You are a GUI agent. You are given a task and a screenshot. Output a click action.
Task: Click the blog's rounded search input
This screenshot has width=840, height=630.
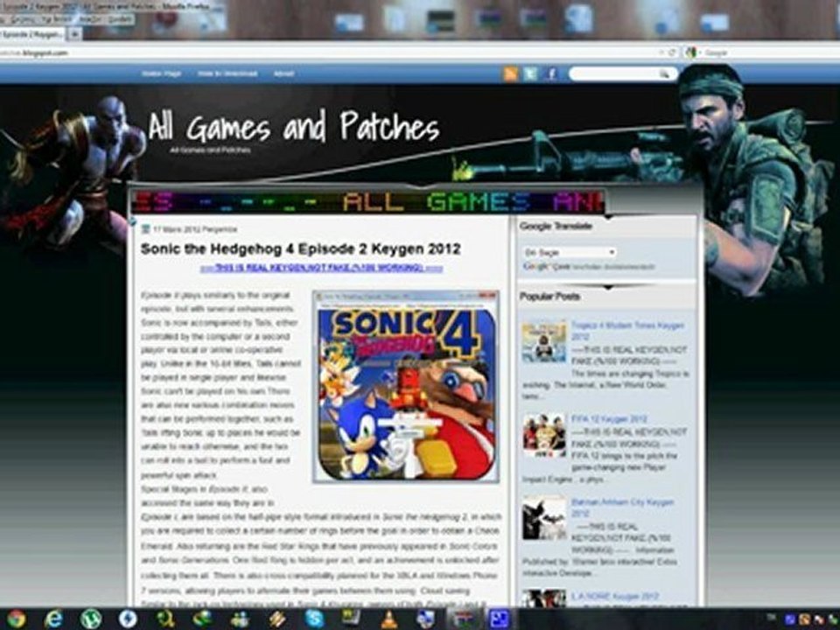point(623,73)
